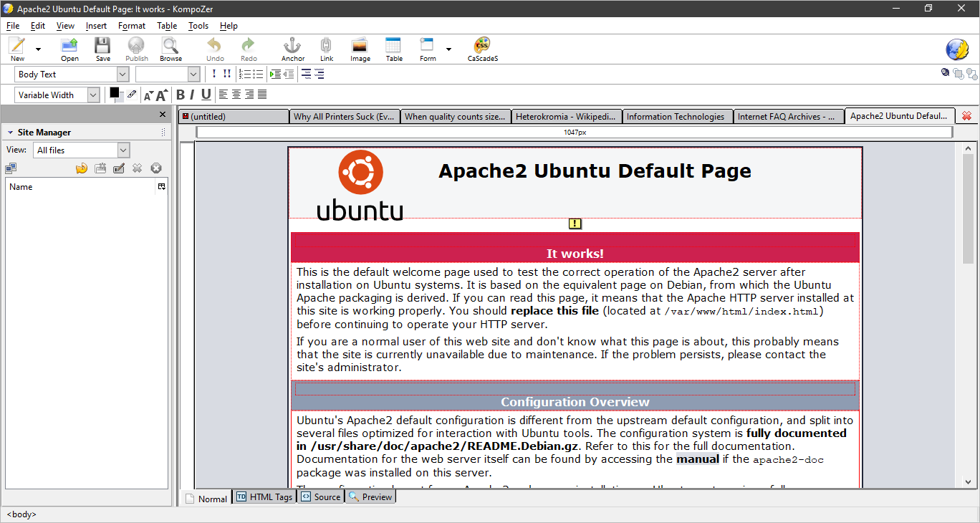Screen dimensions: 980x523
Task: Open the Variable Width font dropdown
Action: click(57, 95)
